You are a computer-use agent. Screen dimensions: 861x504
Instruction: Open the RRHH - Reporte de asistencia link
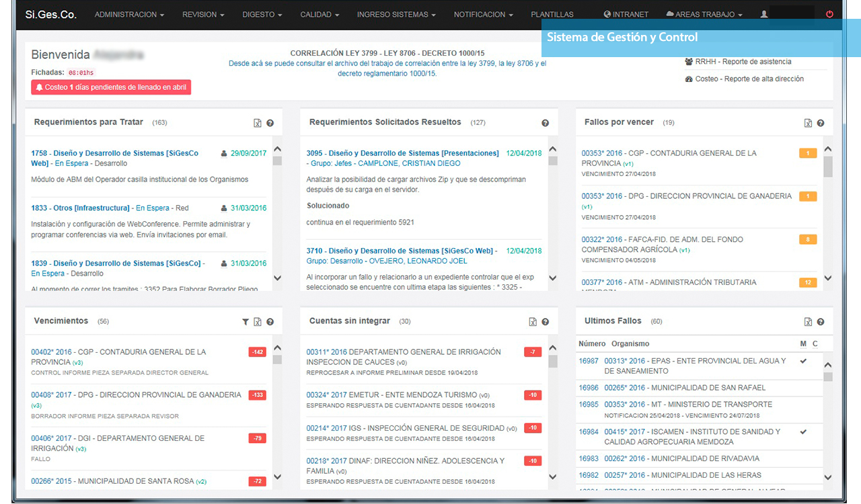point(737,62)
